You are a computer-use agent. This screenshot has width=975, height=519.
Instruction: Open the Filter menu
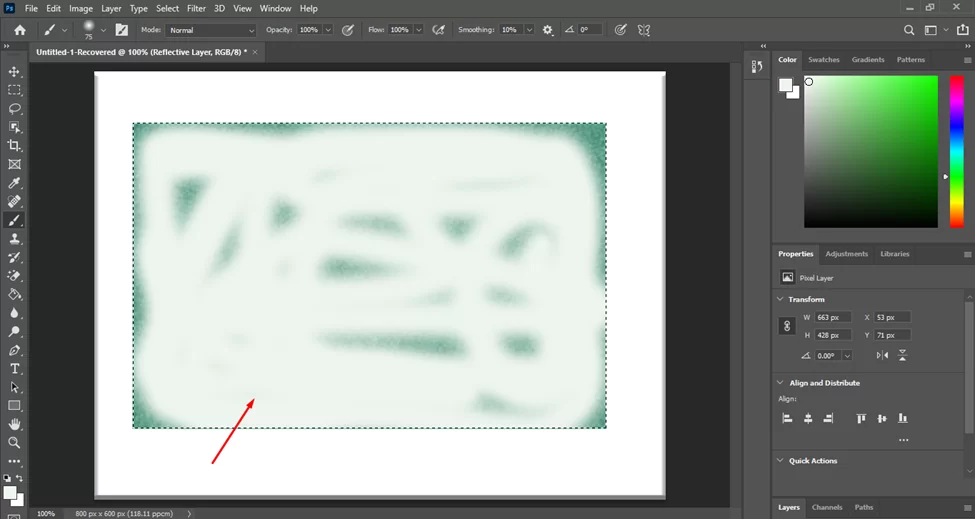196,8
